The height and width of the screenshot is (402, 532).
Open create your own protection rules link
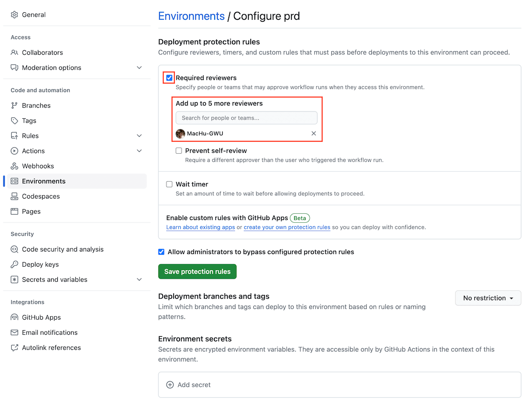(x=287, y=227)
